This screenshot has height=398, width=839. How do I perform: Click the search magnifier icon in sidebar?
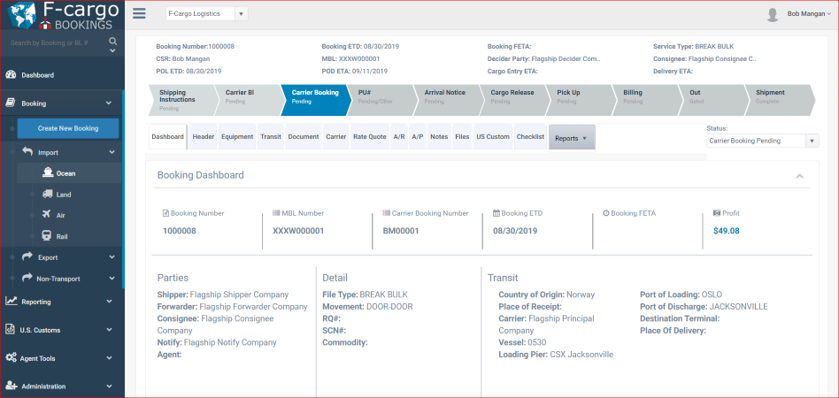[x=113, y=41]
